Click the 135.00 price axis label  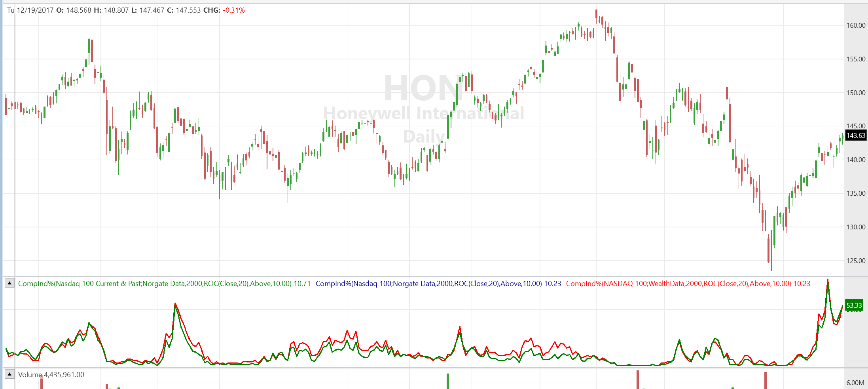(856, 193)
